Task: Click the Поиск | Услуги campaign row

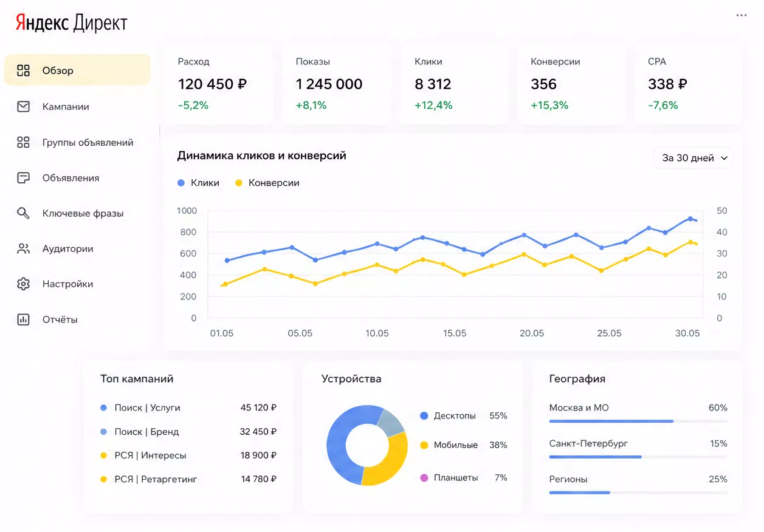Action: coord(188,408)
